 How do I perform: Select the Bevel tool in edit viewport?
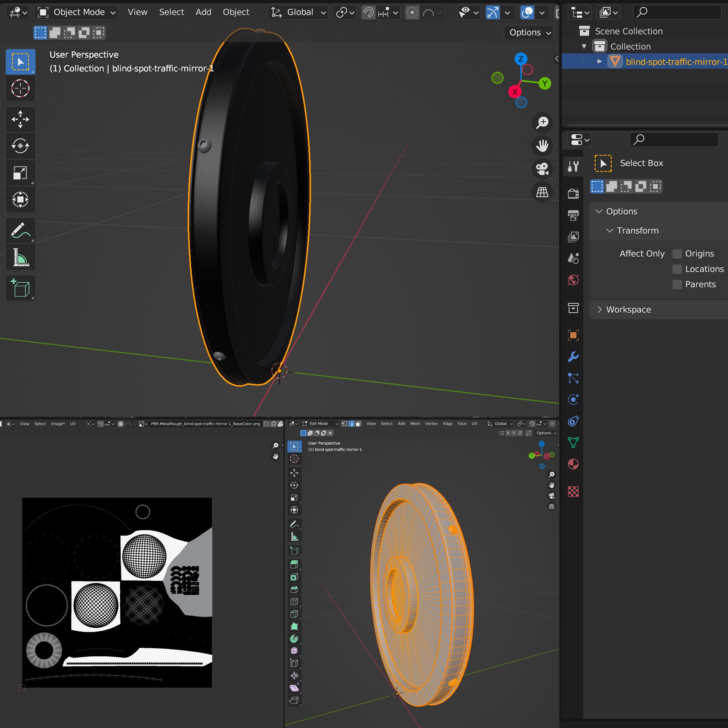[x=294, y=589]
